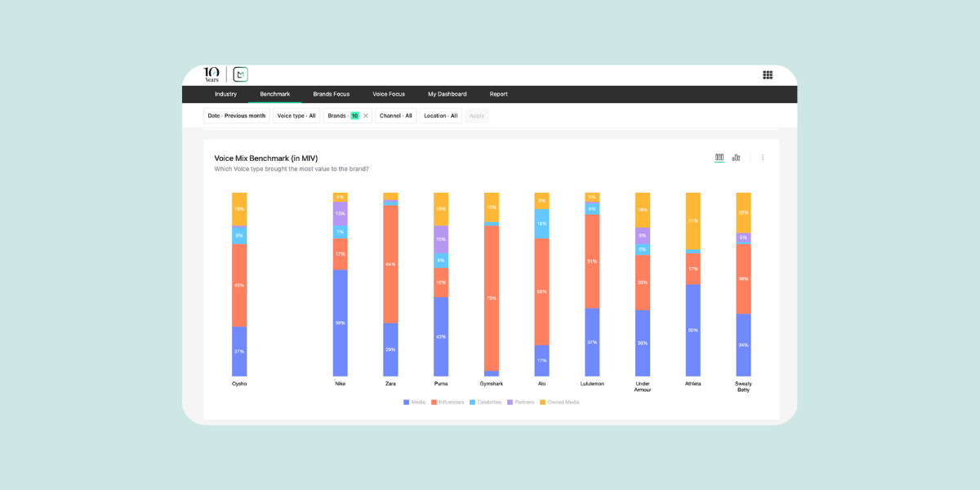Expand the Channel All filter

point(396,116)
